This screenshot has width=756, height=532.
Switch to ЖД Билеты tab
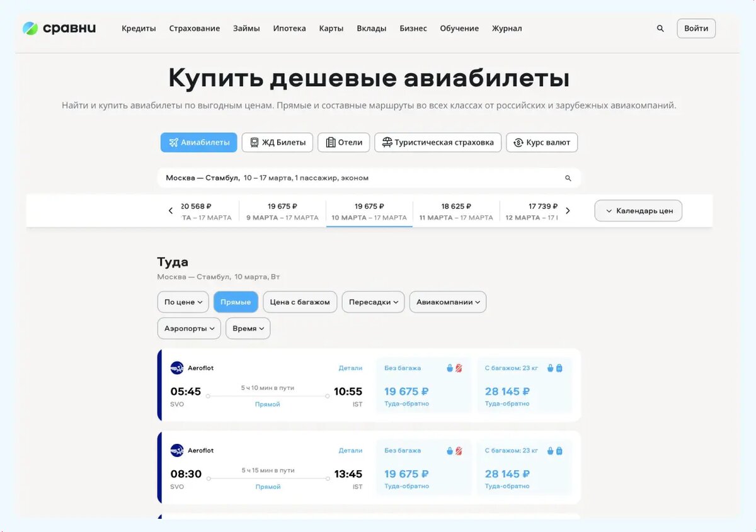tap(277, 142)
